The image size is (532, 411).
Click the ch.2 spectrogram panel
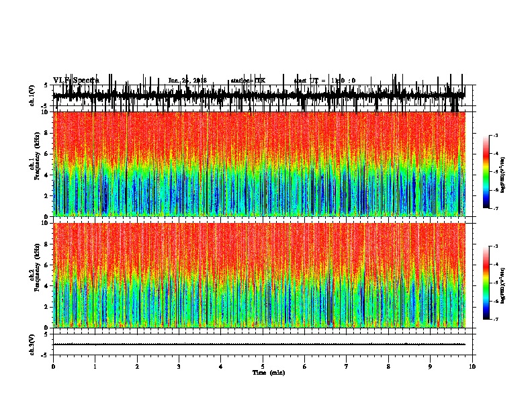click(x=259, y=275)
